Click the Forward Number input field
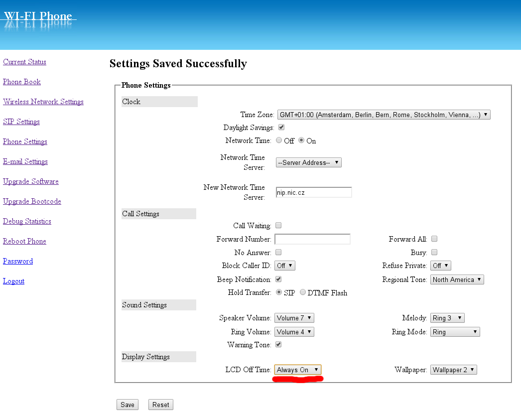 pos(312,239)
